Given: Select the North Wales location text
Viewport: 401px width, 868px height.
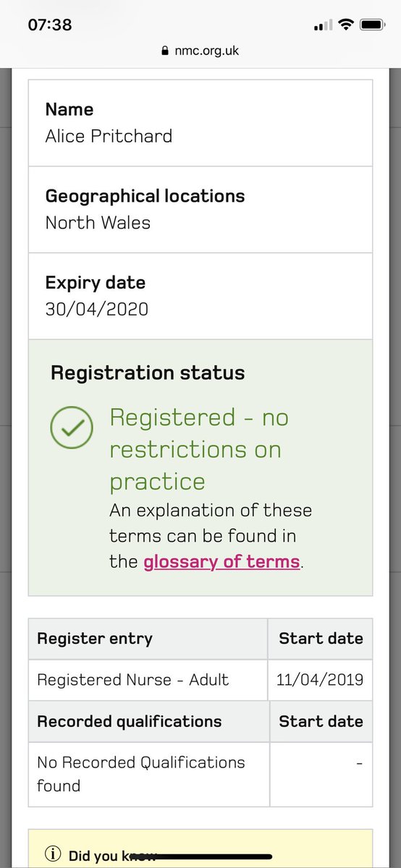Looking at the screenshot, I should (x=98, y=222).
